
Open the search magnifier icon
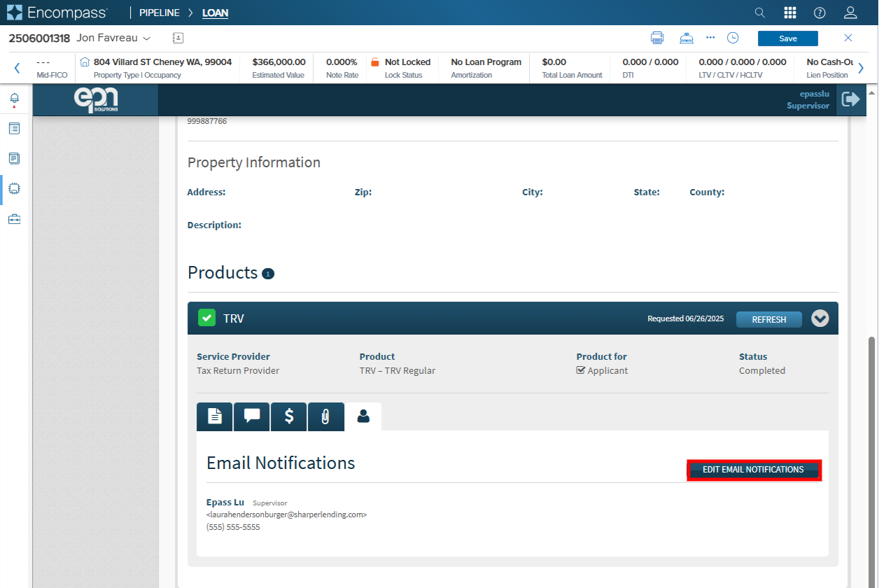tap(759, 13)
